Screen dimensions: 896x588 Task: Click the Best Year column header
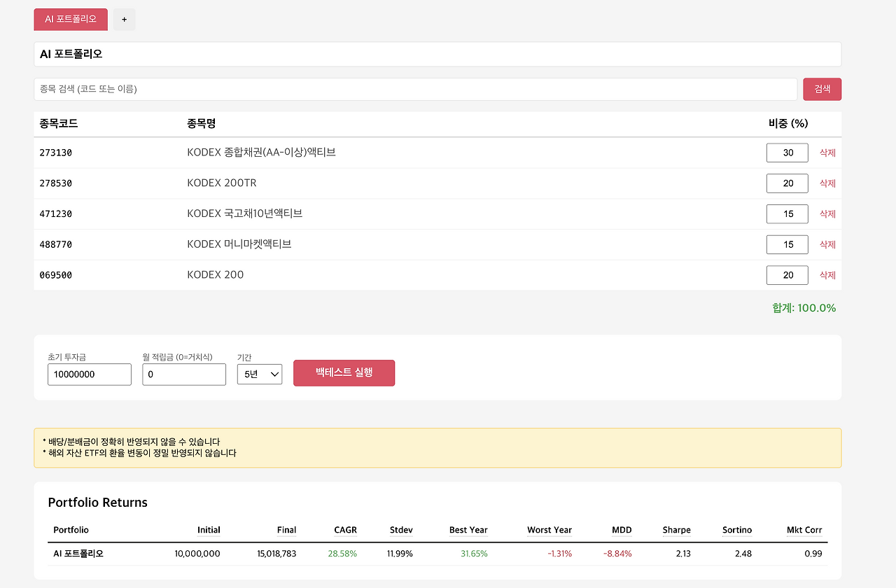pos(468,530)
